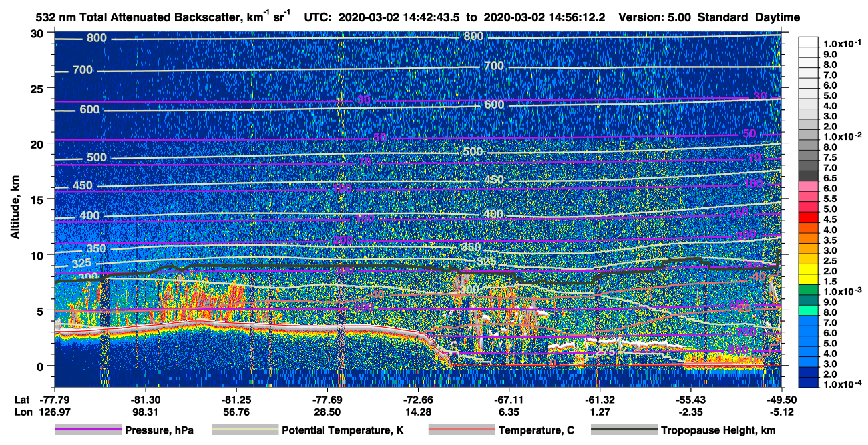Click the "UTC:" label in the header
868x445 pixels.
point(318,17)
